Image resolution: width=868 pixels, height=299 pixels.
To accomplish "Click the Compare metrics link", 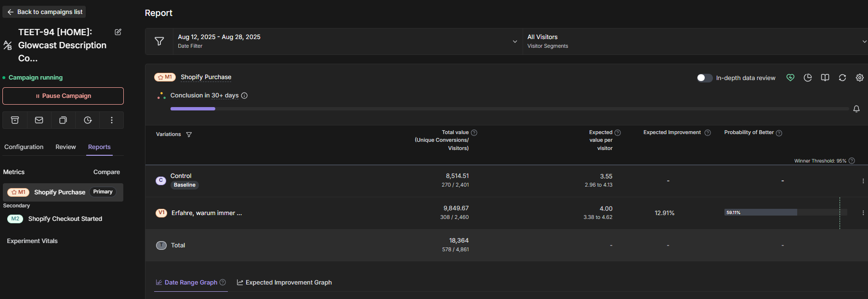I will [106, 172].
